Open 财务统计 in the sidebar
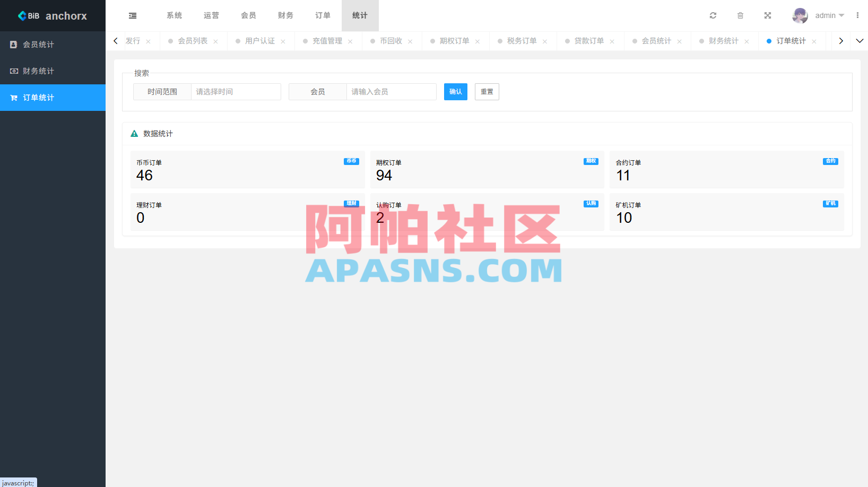This screenshot has width=868, height=487. click(x=53, y=71)
